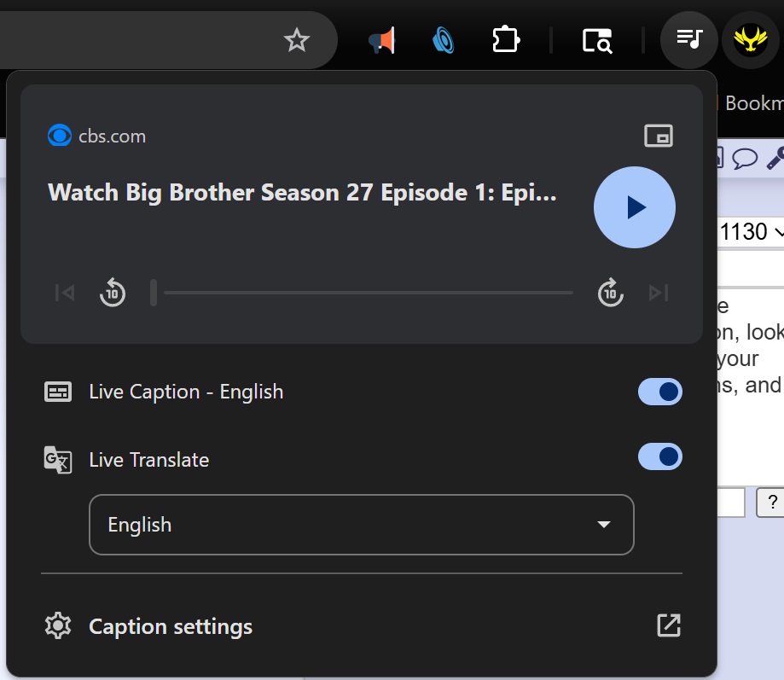Open the 1130 dropdown in background page

[750, 231]
